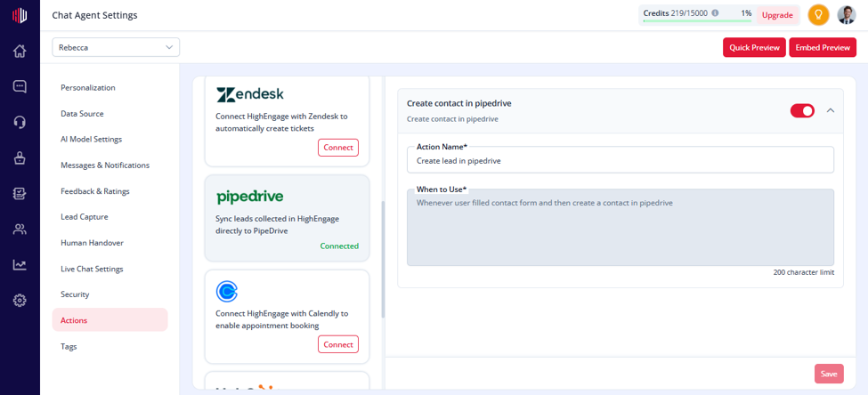Go to Data Source settings
The width and height of the screenshot is (868, 395).
[x=82, y=113]
